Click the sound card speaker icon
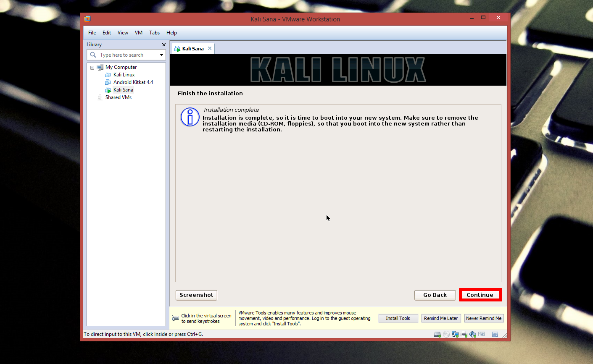The image size is (593, 364). click(x=473, y=334)
